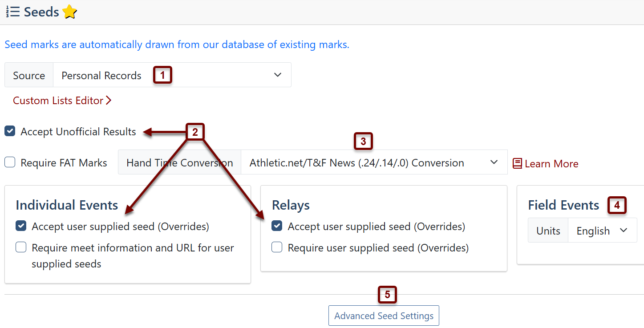
Task: Uncheck Accept Unofficial Results
Action: coord(10,131)
